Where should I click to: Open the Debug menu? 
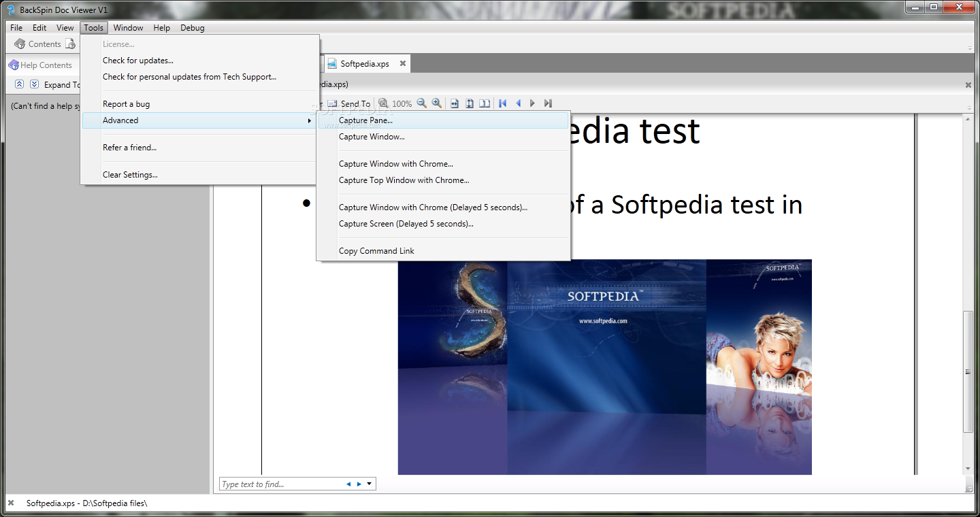(x=193, y=28)
